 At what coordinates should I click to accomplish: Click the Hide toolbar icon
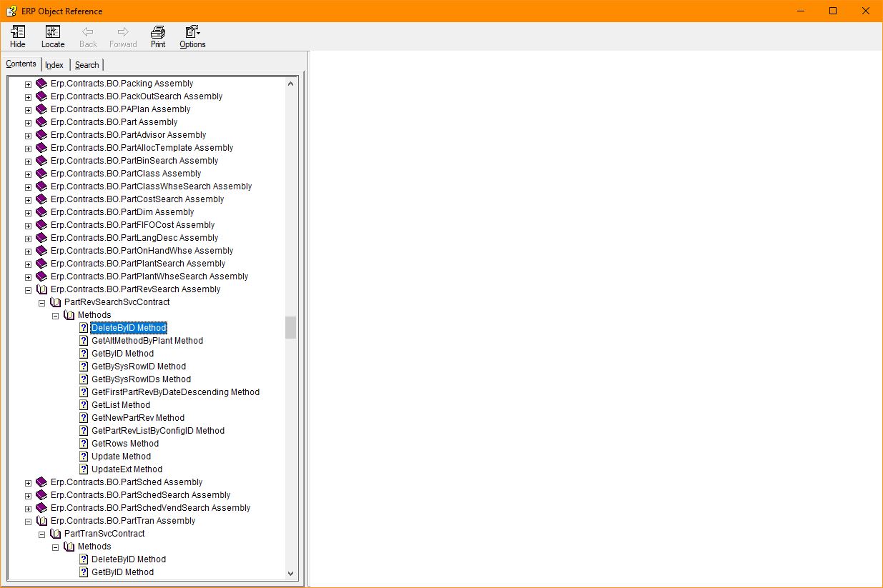(18, 32)
